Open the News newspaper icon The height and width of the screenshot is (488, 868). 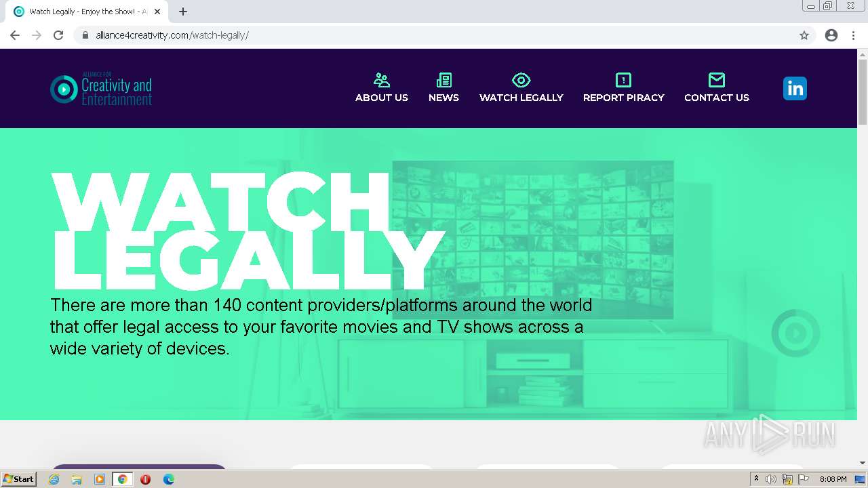[x=444, y=80]
